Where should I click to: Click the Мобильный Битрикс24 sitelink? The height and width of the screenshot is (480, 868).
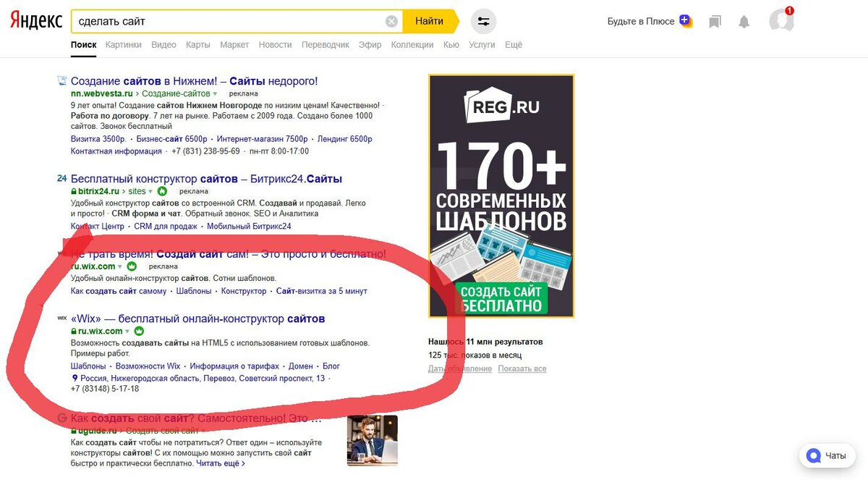pos(249,226)
